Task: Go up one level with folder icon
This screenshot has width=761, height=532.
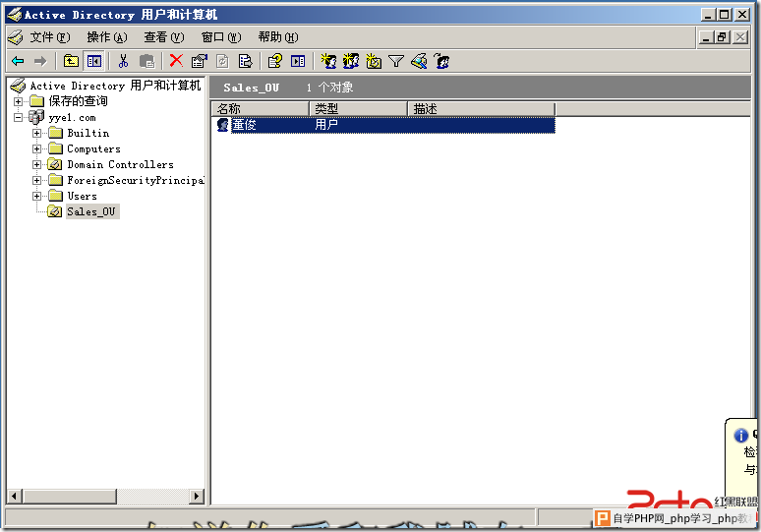Action: click(71, 61)
